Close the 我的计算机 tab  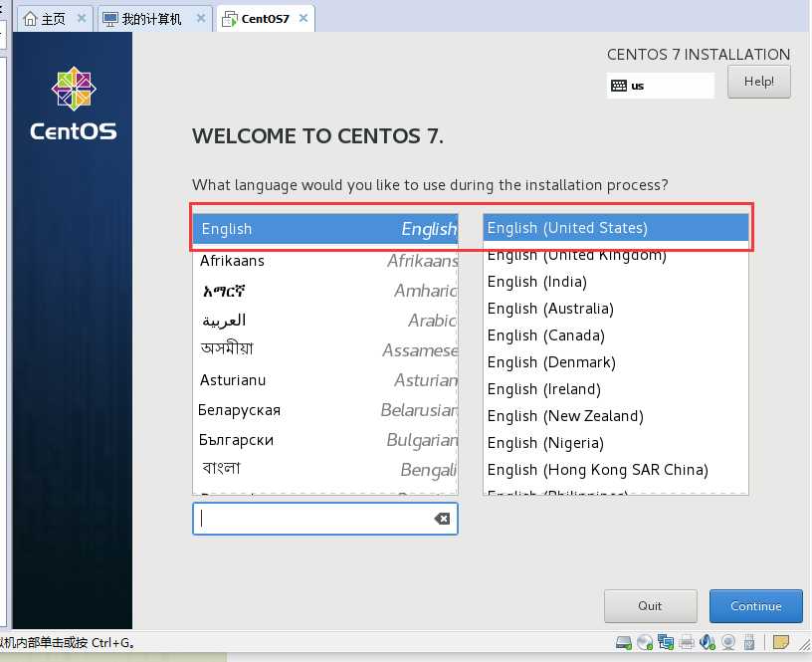click(201, 18)
